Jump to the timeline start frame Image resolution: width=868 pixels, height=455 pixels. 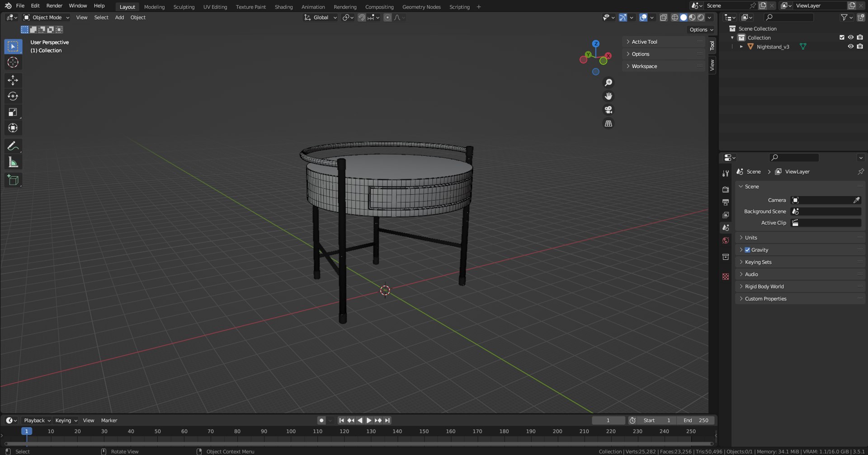click(x=341, y=420)
